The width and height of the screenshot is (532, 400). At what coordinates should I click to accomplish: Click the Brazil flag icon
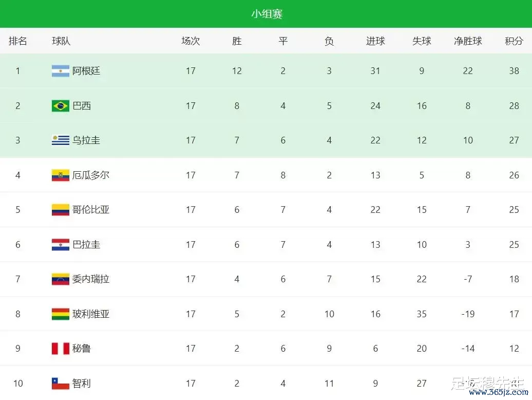pos(61,105)
